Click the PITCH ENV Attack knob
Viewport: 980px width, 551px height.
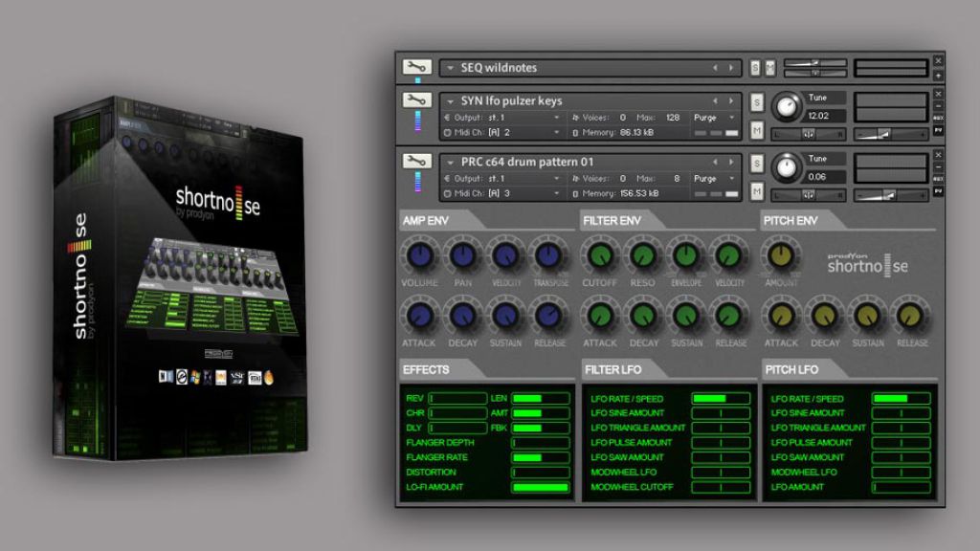(x=781, y=316)
